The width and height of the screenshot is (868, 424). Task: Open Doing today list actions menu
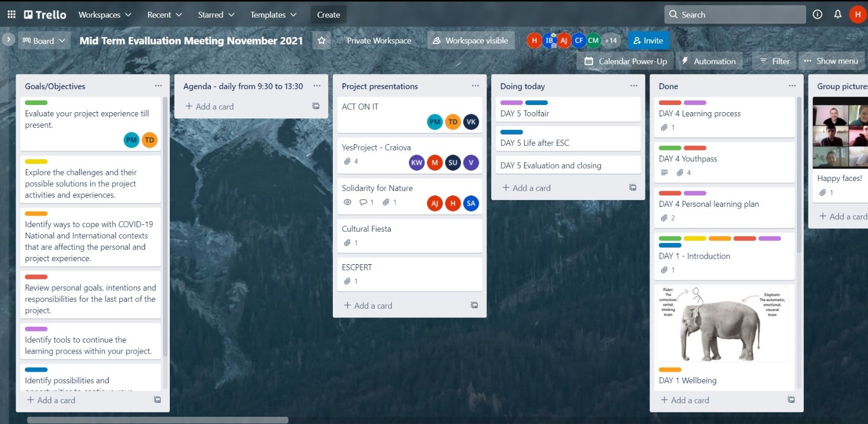pos(634,86)
